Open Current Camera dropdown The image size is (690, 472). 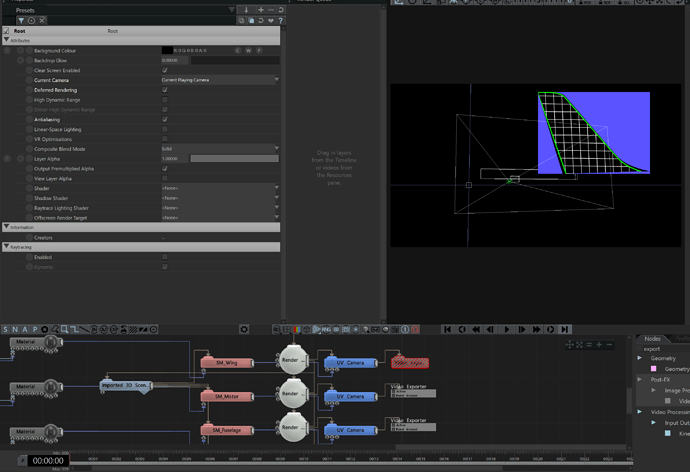point(220,80)
